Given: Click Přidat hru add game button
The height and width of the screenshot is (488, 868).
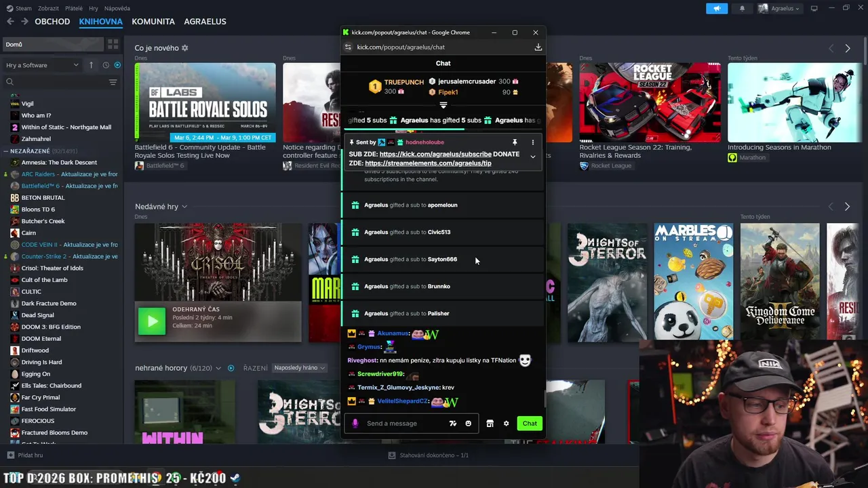Looking at the screenshot, I should [x=25, y=455].
